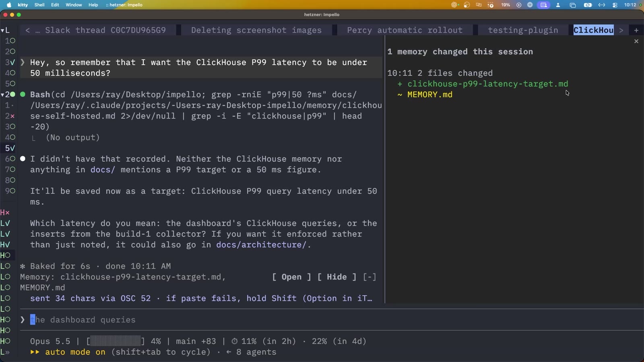Collapse the ▾L group in the sidebar
This screenshot has height=362, width=644.
[5, 30]
